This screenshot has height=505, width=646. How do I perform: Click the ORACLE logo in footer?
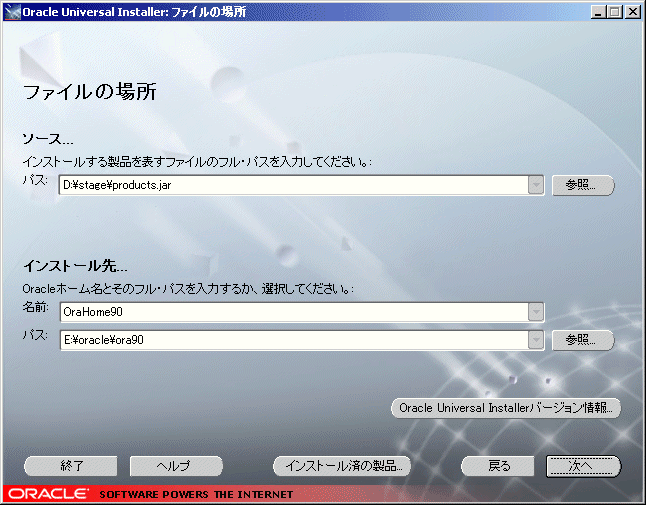point(48,493)
